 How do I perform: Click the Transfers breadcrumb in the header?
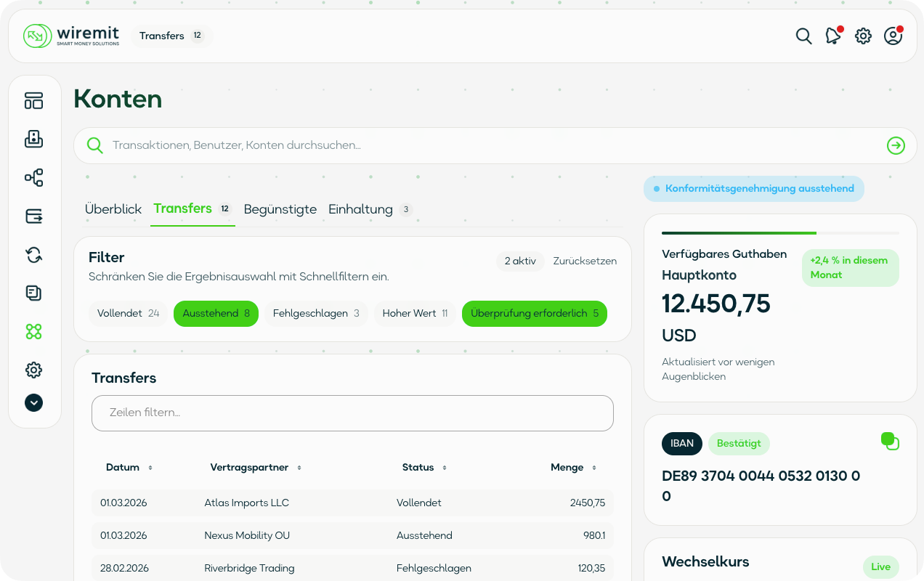[x=172, y=36]
